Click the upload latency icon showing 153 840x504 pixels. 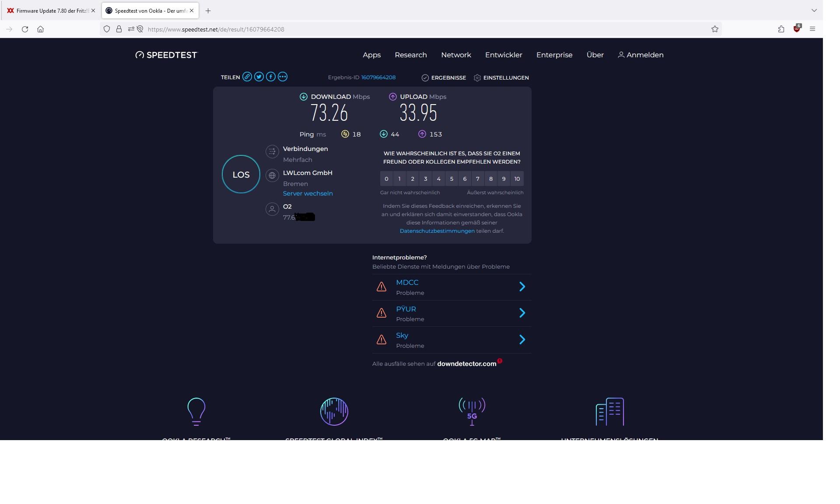(x=422, y=134)
